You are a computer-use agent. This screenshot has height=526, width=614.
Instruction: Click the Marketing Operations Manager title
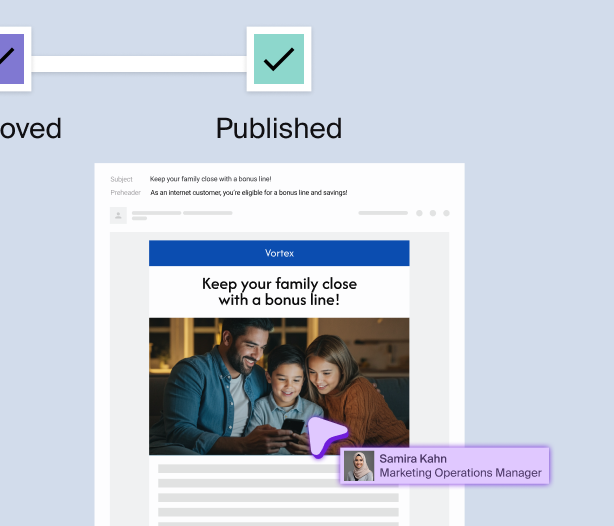460,473
